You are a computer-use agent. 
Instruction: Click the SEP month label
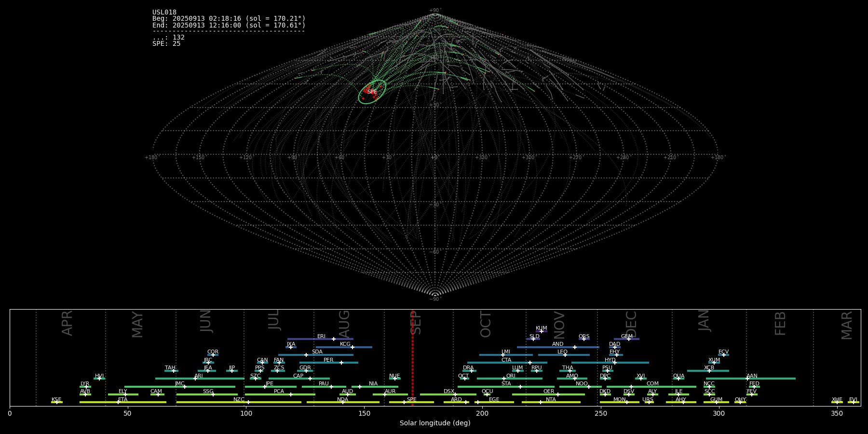tap(415, 323)
